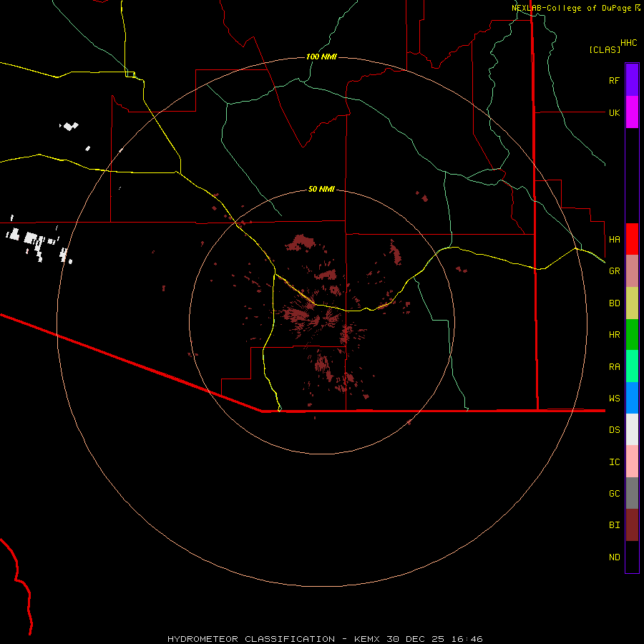Click the 50 NMI range ring label
The width and height of the screenshot is (644, 644).
[x=321, y=189]
